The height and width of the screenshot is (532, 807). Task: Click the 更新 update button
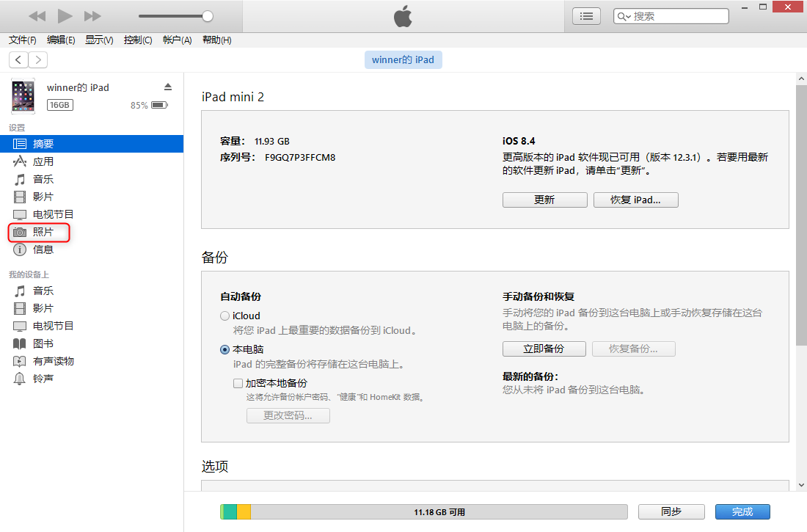point(544,200)
